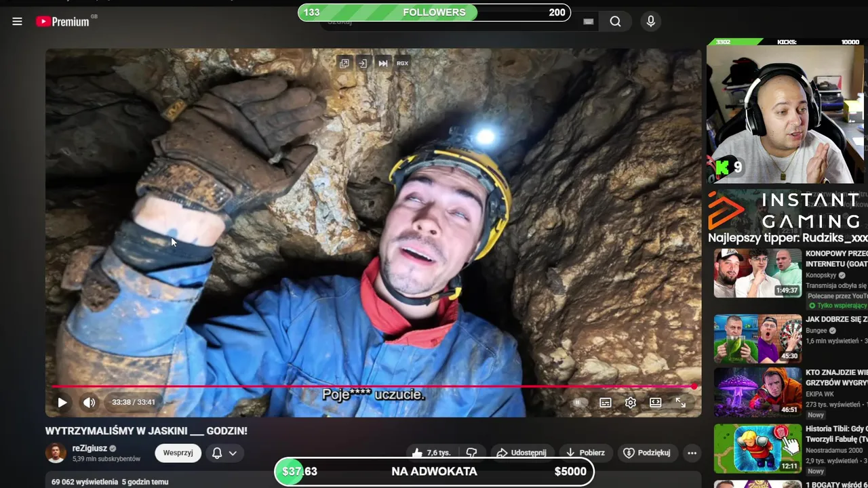Click the streamer webcam overlay
Screen dimensions: 868x488
787,114
